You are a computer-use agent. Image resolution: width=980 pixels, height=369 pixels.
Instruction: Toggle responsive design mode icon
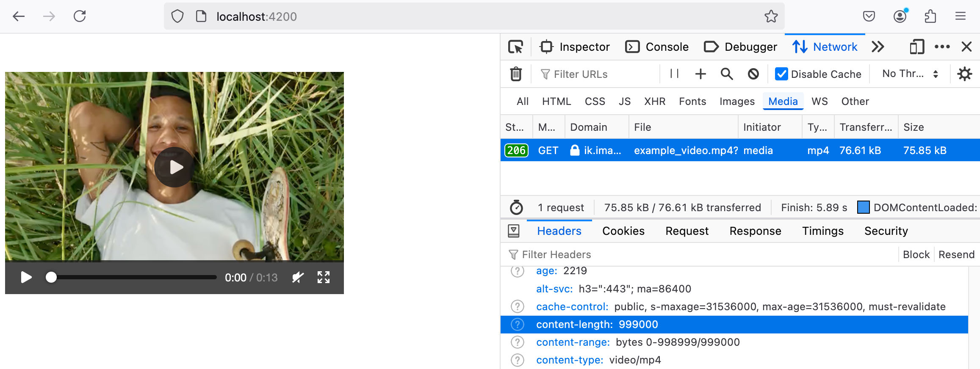point(917,47)
